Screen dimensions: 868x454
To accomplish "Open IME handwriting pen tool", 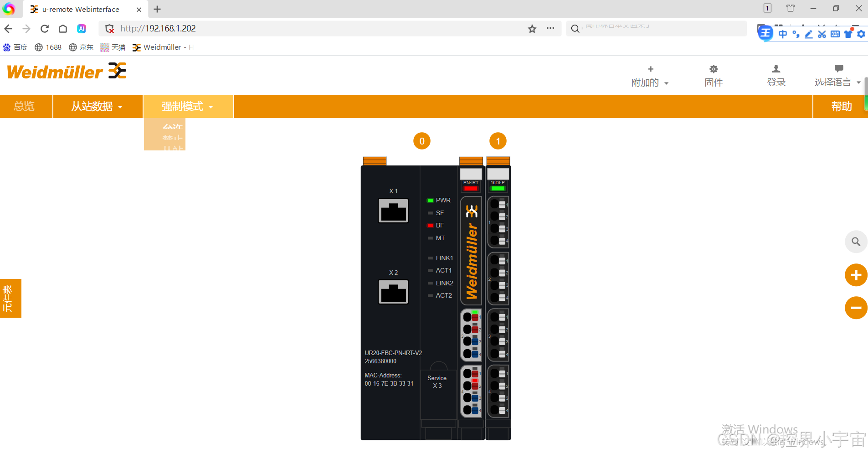I will tap(809, 34).
